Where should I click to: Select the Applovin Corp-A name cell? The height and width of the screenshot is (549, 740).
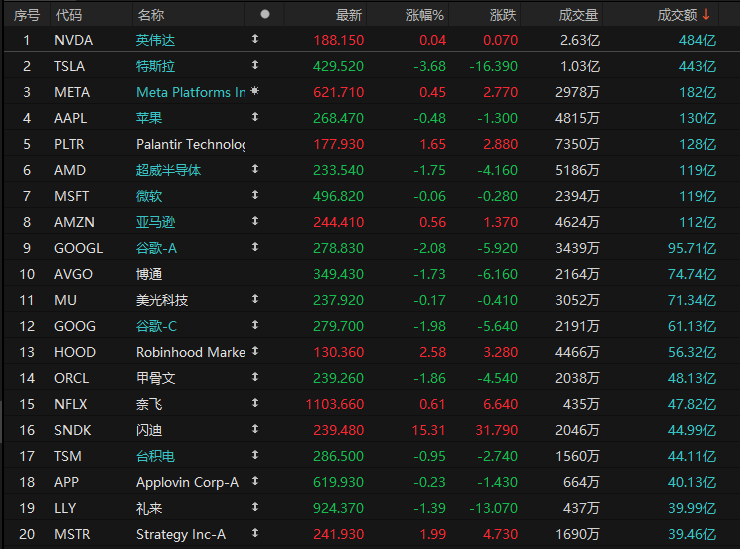(187, 482)
